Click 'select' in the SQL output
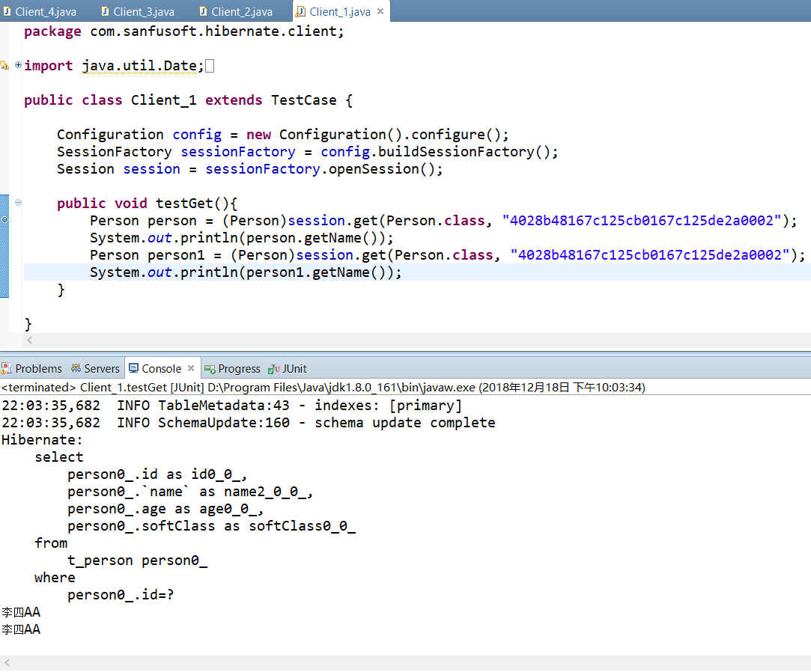The height and width of the screenshot is (672, 811). [x=58, y=457]
